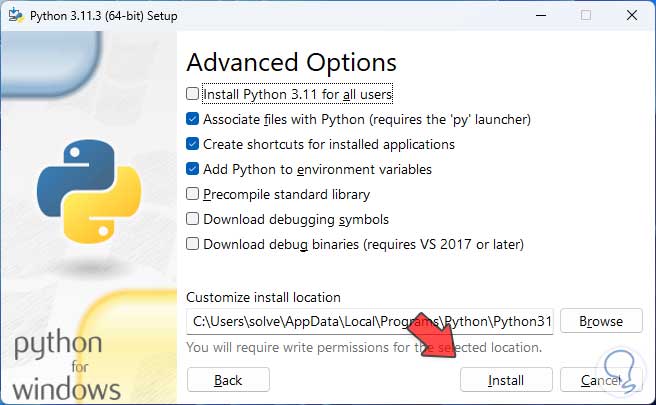The image size is (656, 405).
Task: Enable Install Python 3.11 for all users
Action: pos(193,95)
